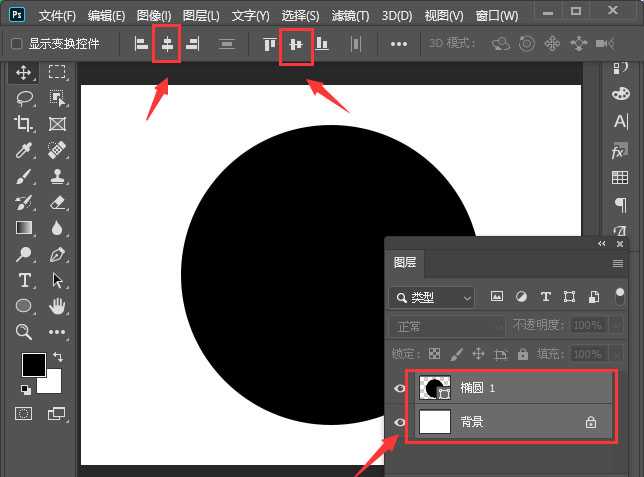The height and width of the screenshot is (477, 644).
Task: Select the 椭圆 1 layer thumbnail
Action: (435, 388)
